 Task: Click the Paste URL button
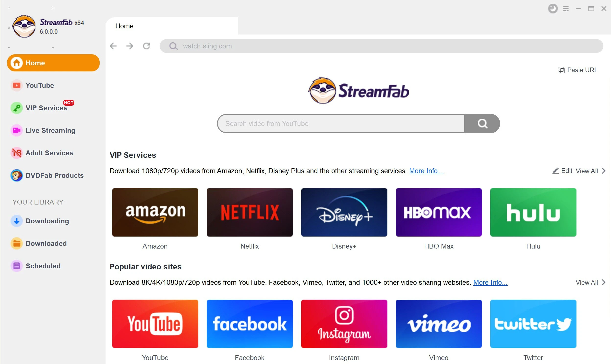[578, 70]
